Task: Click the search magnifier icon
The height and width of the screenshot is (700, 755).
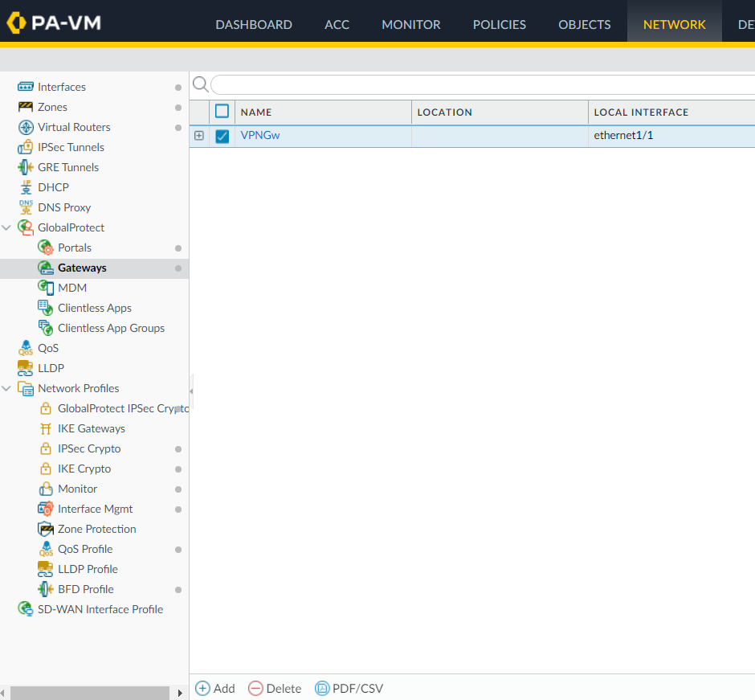Action: click(x=200, y=85)
